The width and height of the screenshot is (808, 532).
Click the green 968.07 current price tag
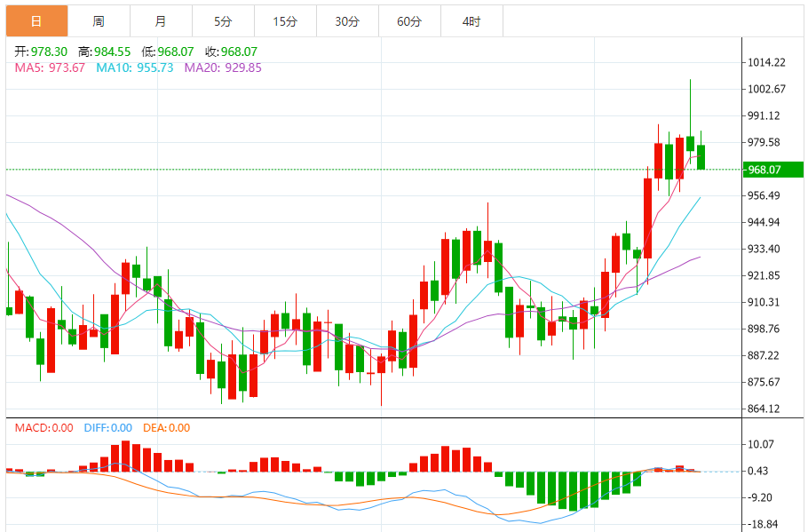tap(772, 170)
